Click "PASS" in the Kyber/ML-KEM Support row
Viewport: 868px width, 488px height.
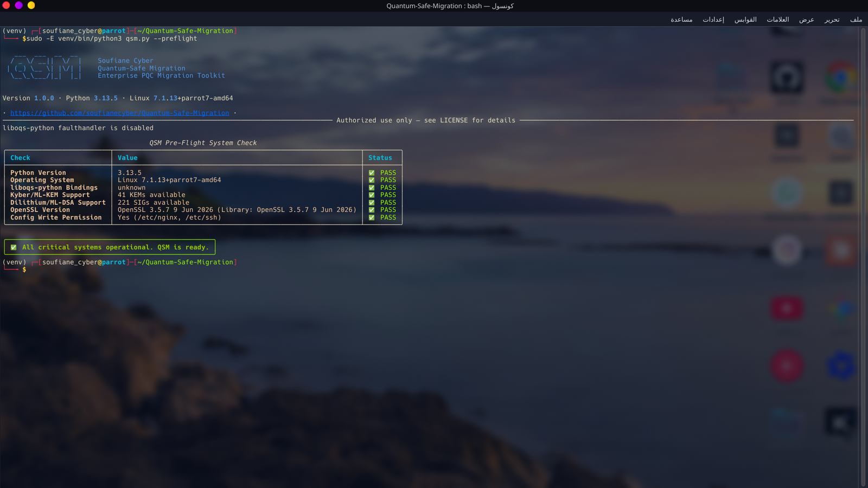[388, 195]
